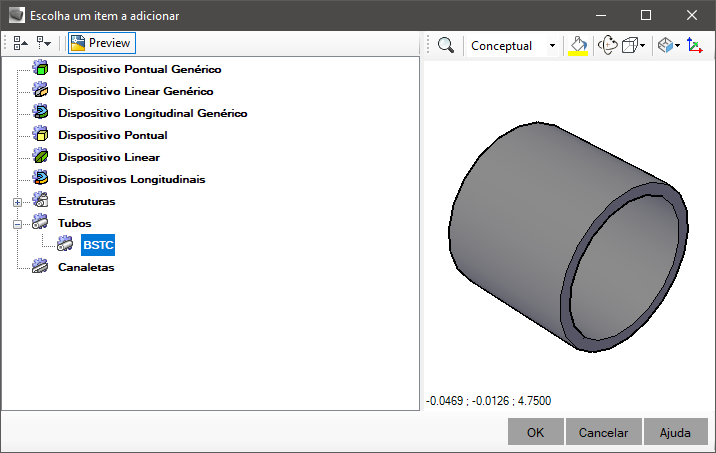Click the Dispositivo Pontual icon
Screen dimensions: 716x453
click(41, 134)
